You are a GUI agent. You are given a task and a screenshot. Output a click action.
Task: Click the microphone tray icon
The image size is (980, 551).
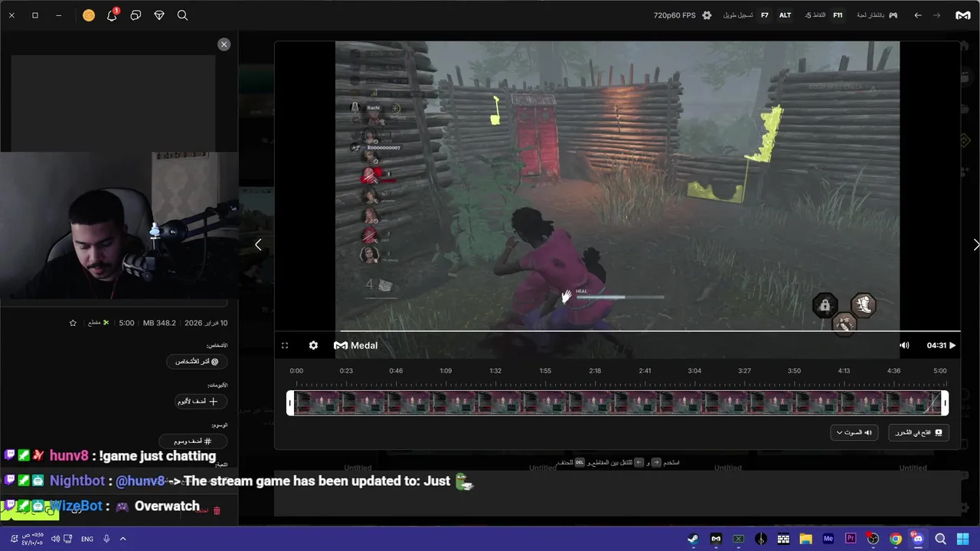(106, 539)
